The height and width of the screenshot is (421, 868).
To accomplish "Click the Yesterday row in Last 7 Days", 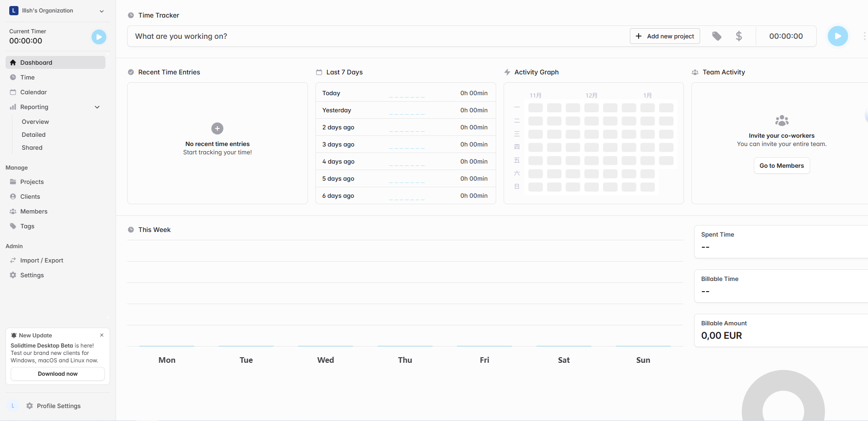I will (406, 110).
